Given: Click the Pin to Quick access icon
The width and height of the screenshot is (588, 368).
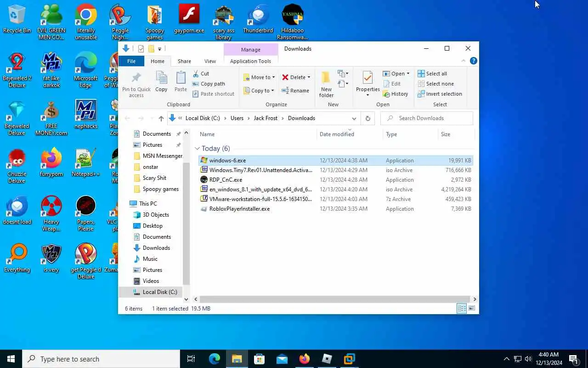Looking at the screenshot, I should click(136, 78).
